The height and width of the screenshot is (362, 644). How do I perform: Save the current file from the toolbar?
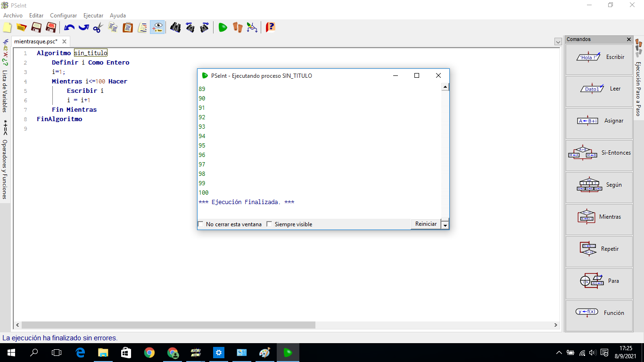point(36,27)
